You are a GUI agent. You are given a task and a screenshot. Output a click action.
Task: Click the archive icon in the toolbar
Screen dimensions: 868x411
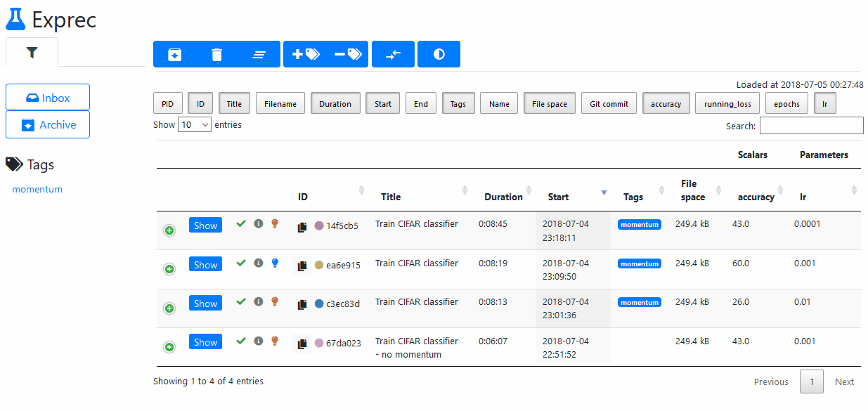pos(175,54)
